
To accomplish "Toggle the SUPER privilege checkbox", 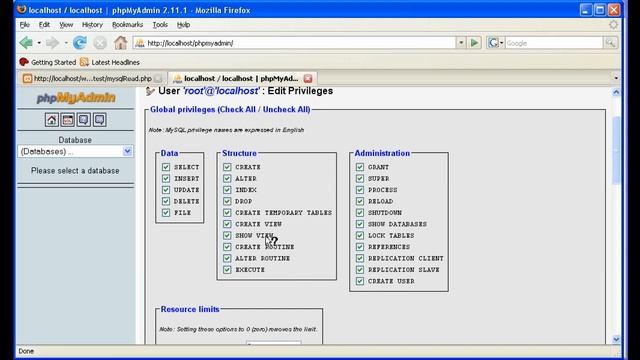I will [360, 178].
